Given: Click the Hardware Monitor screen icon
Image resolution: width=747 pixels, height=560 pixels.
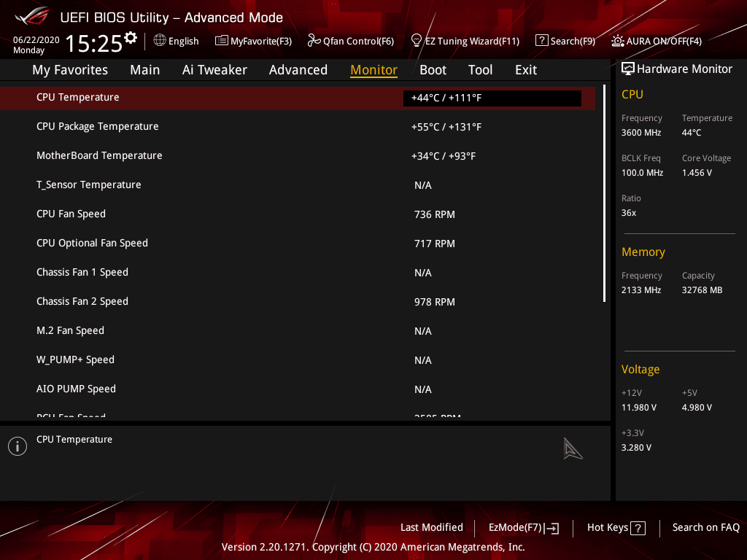Looking at the screenshot, I should [x=628, y=69].
